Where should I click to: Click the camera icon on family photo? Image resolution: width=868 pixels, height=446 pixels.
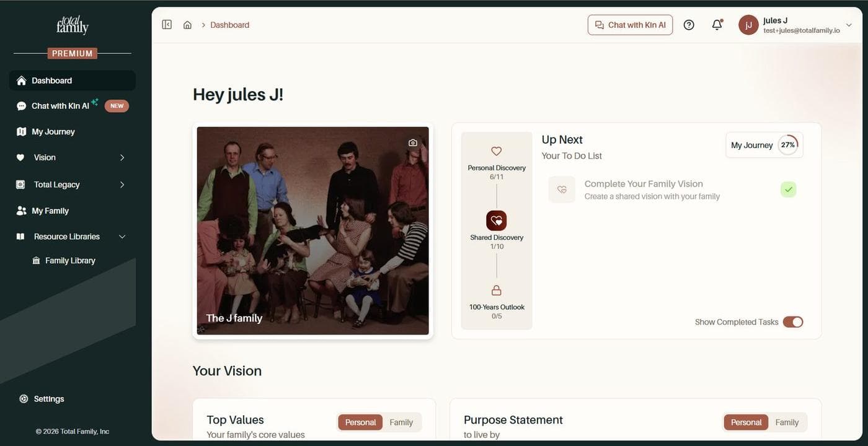[x=413, y=142]
